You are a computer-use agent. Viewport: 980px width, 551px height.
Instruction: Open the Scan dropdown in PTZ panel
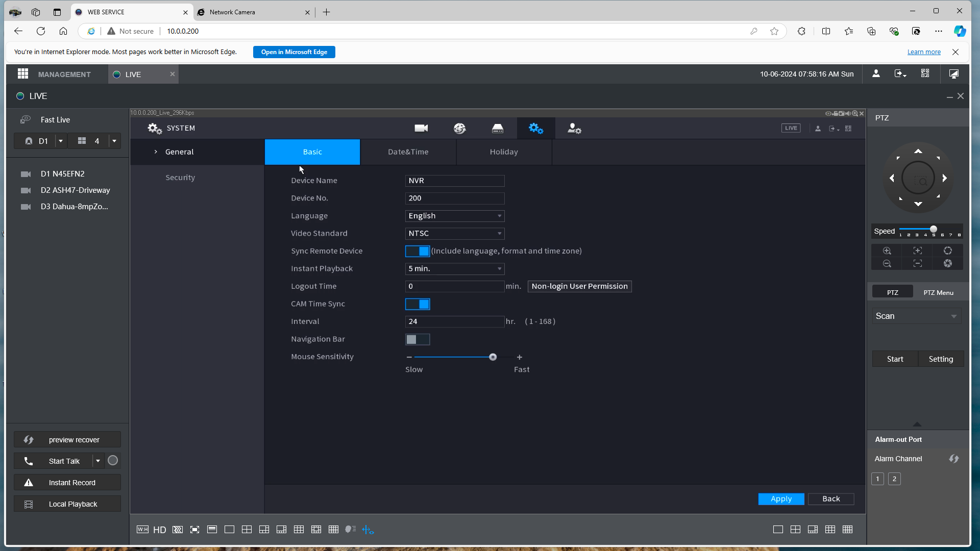point(916,316)
